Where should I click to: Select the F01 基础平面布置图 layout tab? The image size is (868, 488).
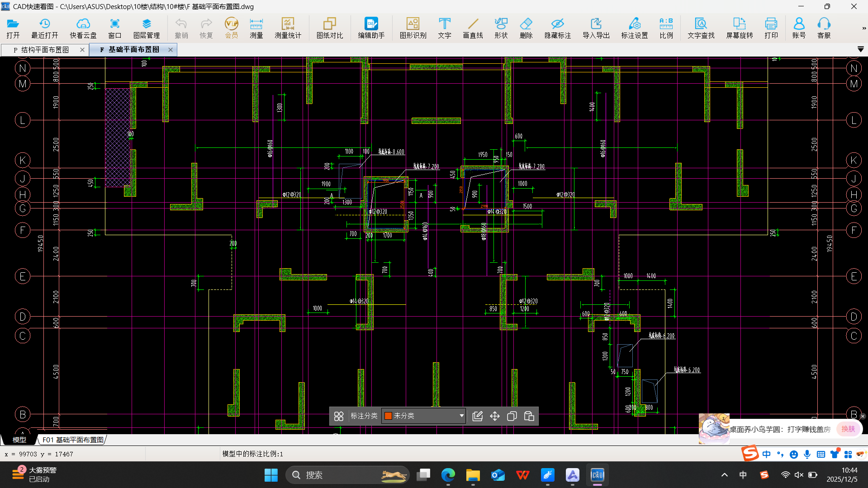(x=73, y=440)
